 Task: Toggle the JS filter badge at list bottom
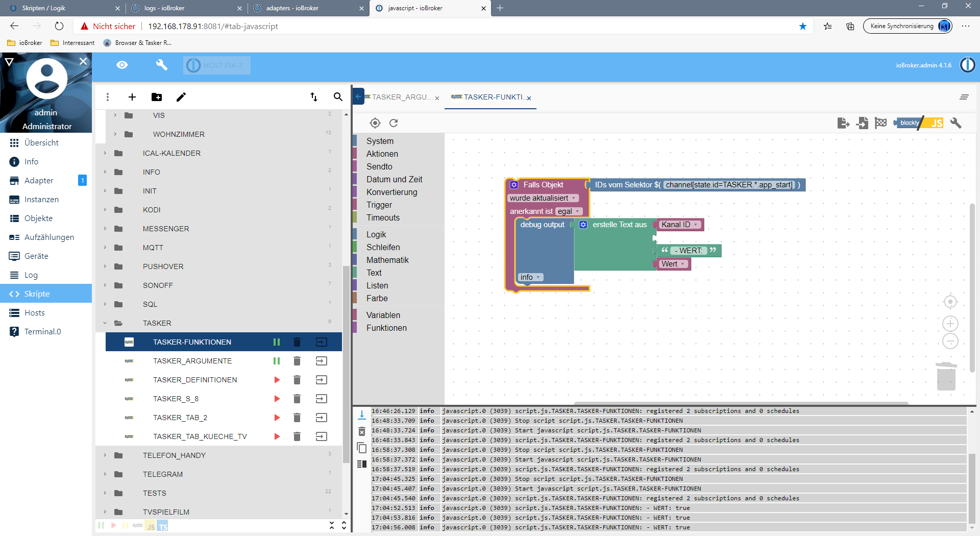coord(151,526)
